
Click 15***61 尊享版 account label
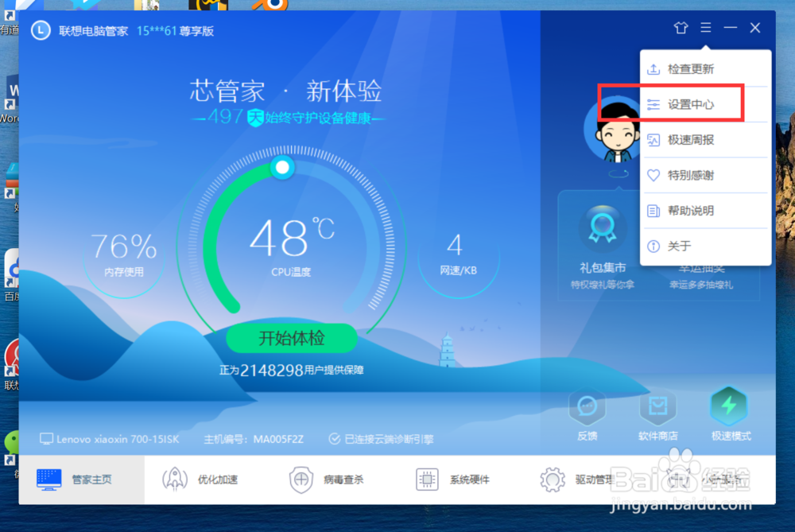(x=175, y=31)
